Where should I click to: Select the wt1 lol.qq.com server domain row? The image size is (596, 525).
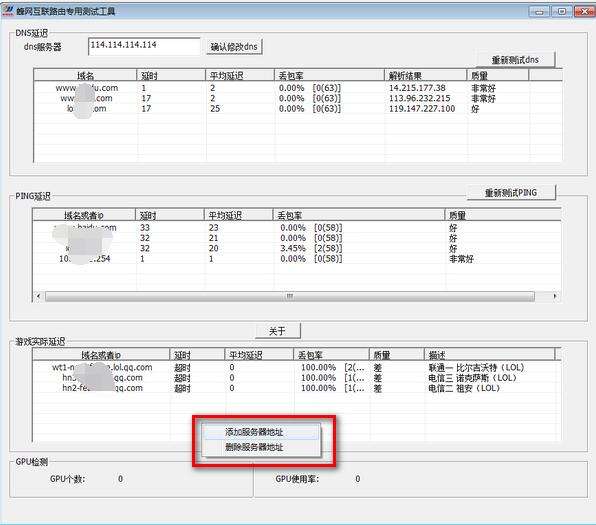tap(102, 368)
